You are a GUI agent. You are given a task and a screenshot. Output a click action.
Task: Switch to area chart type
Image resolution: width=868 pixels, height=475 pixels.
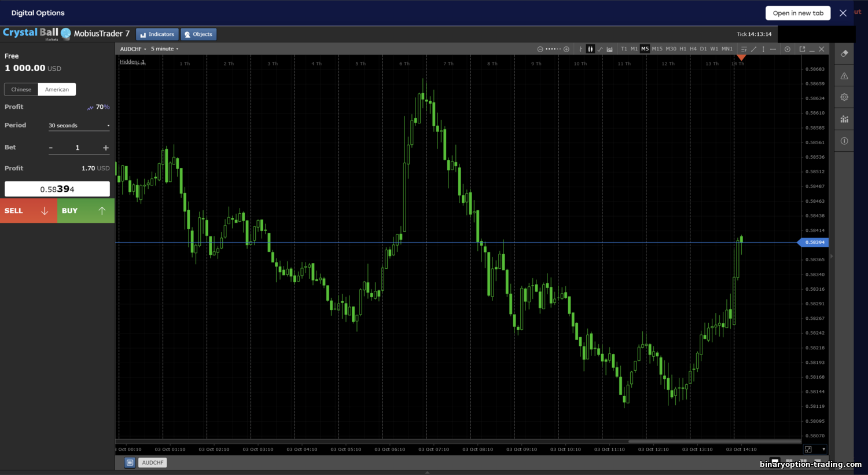tap(609, 49)
